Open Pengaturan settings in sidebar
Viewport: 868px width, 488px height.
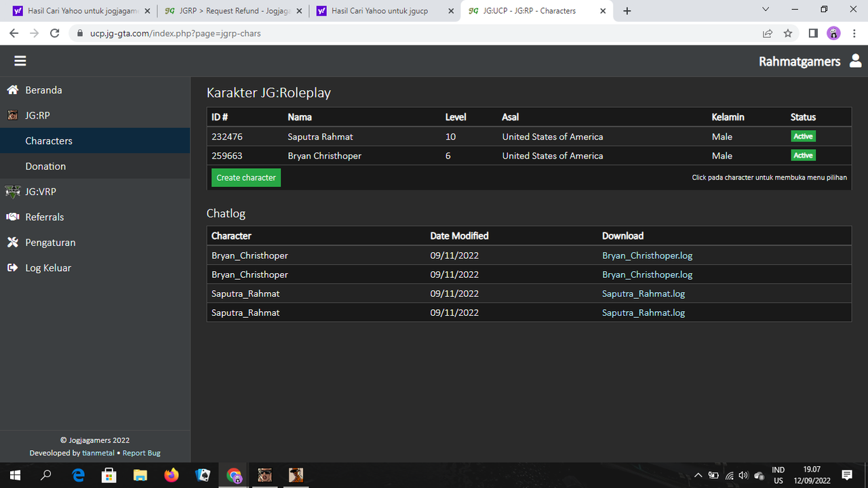[95, 242]
